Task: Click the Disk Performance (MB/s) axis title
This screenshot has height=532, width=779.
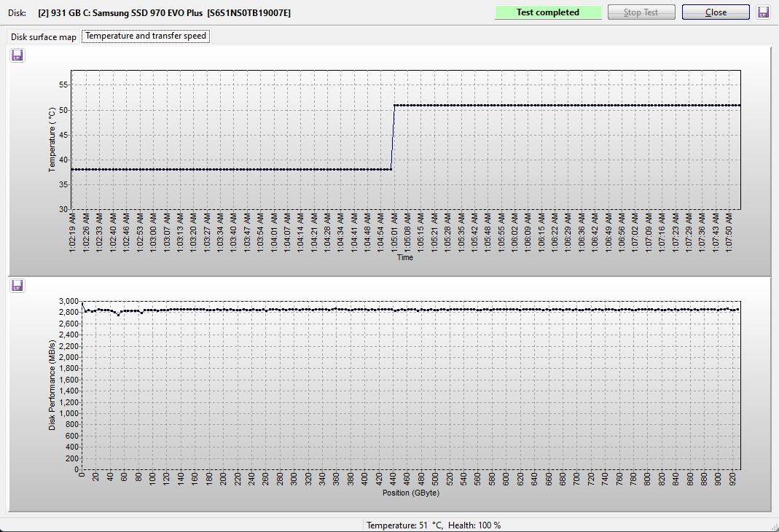Action: tap(52, 386)
